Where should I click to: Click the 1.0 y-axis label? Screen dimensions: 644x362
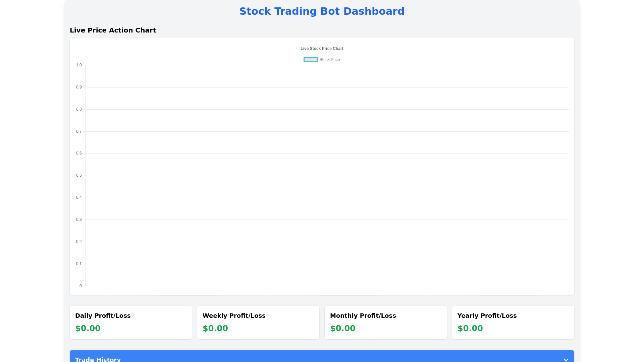(x=79, y=65)
